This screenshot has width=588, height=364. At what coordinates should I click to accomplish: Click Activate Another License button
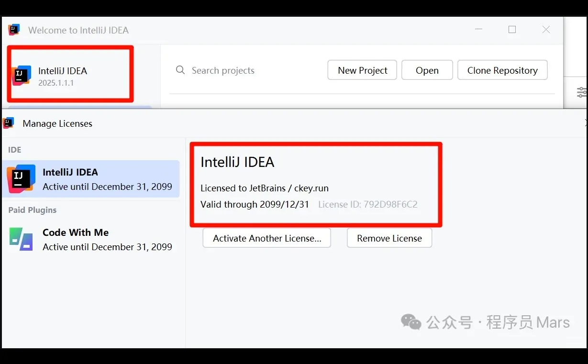[x=267, y=238]
